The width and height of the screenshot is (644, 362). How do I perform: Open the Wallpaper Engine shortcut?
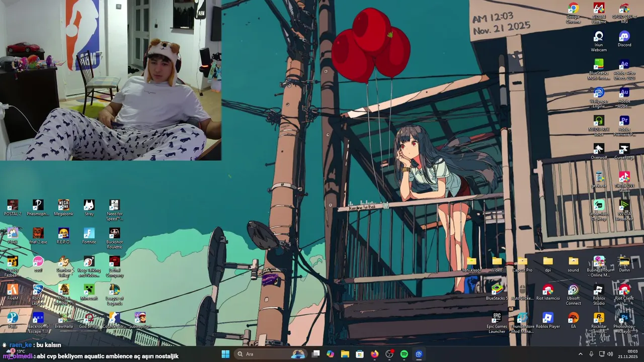(599, 98)
